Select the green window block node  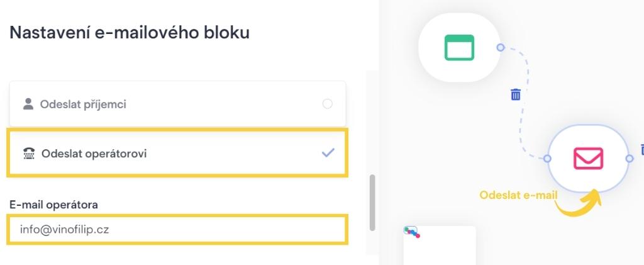pyautogui.click(x=459, y=47)
